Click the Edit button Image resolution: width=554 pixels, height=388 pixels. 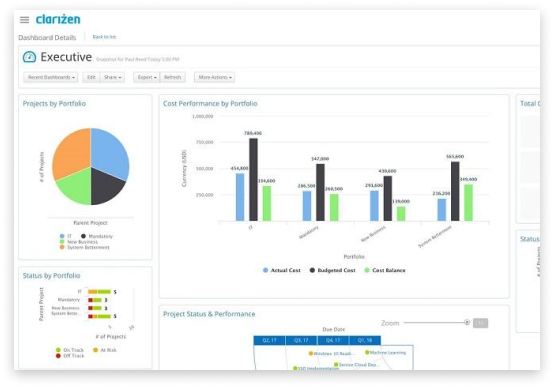click(x=91, y=77)
